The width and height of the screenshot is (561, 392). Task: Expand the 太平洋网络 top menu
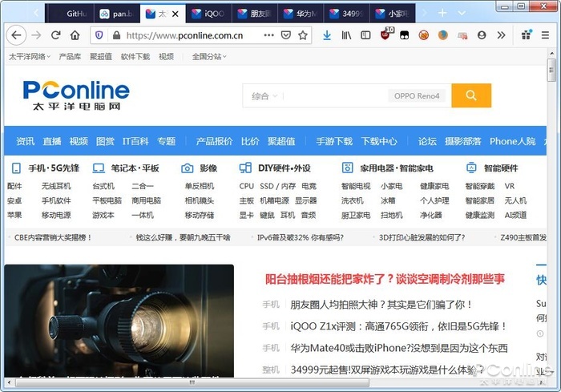[x=30, y=57]
